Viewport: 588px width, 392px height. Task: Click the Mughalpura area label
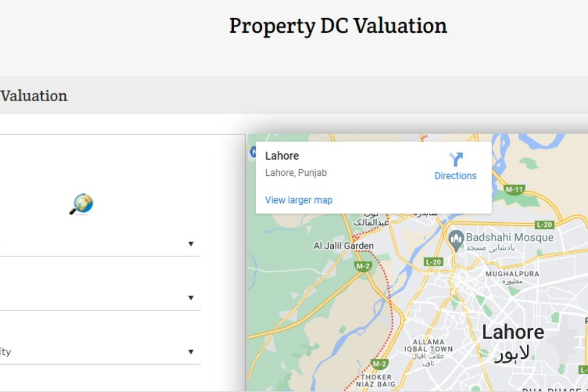[512, 274]
